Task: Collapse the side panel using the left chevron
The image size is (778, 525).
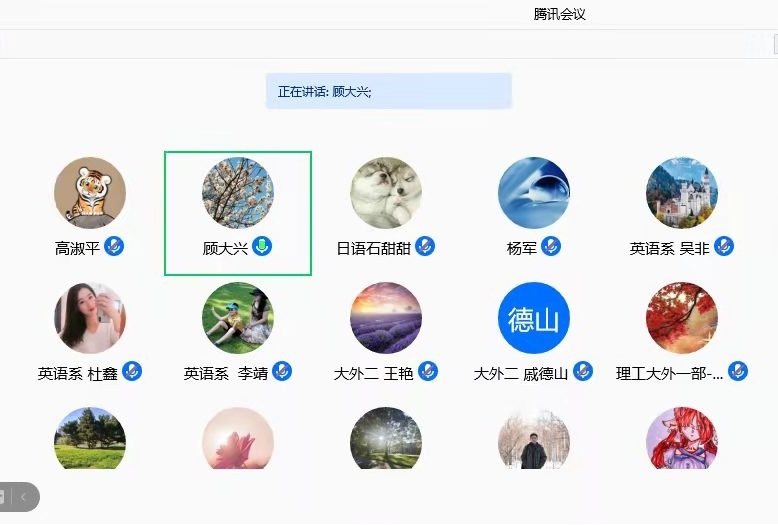Action: (x=23, y=497)
